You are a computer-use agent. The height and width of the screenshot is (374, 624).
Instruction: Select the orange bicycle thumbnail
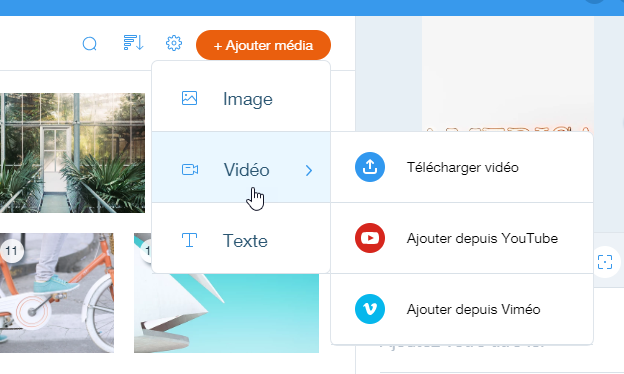click(x=57, y=293)
